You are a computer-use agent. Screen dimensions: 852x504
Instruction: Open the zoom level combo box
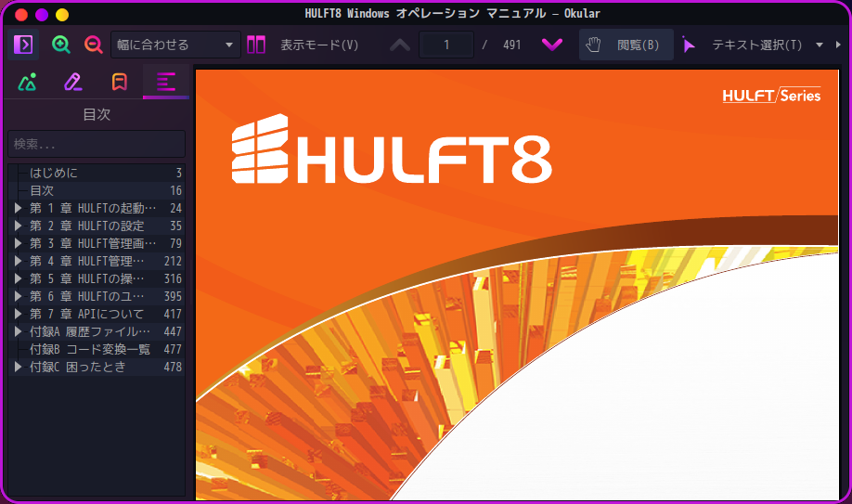pos(175,45)
